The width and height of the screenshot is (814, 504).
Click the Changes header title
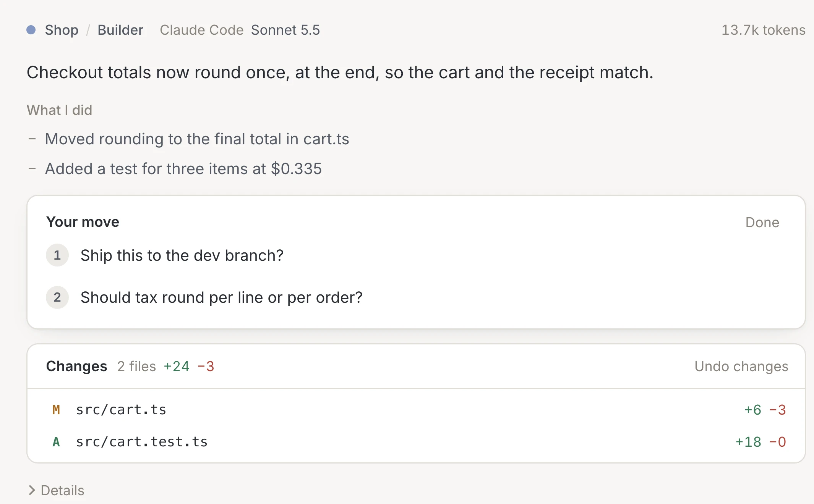(x=76, y=366)
